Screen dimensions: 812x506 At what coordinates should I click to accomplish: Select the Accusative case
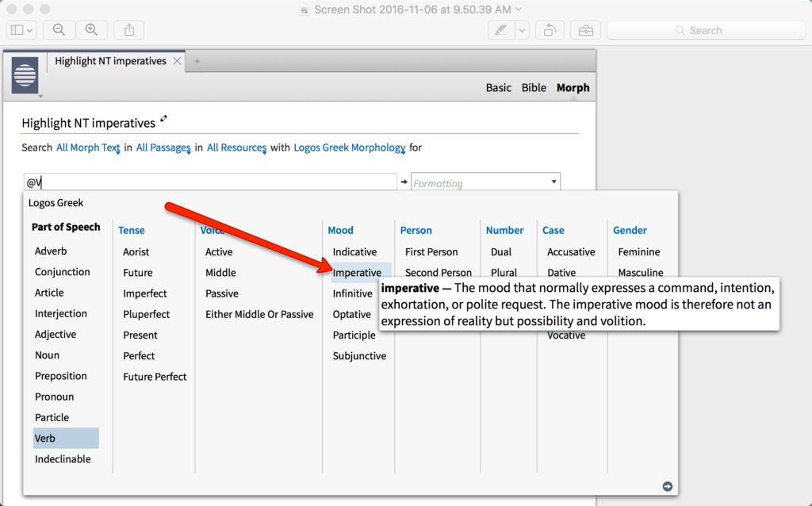[x=571, y=251]
